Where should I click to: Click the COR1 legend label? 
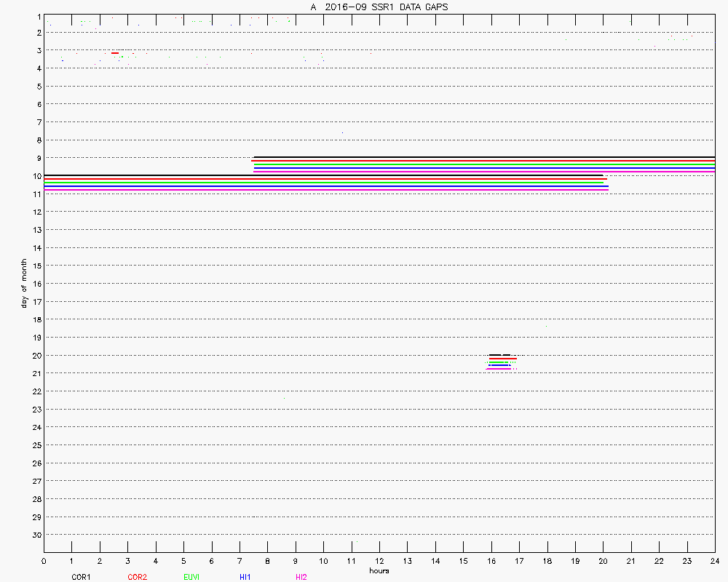click(x=81, y=577)
